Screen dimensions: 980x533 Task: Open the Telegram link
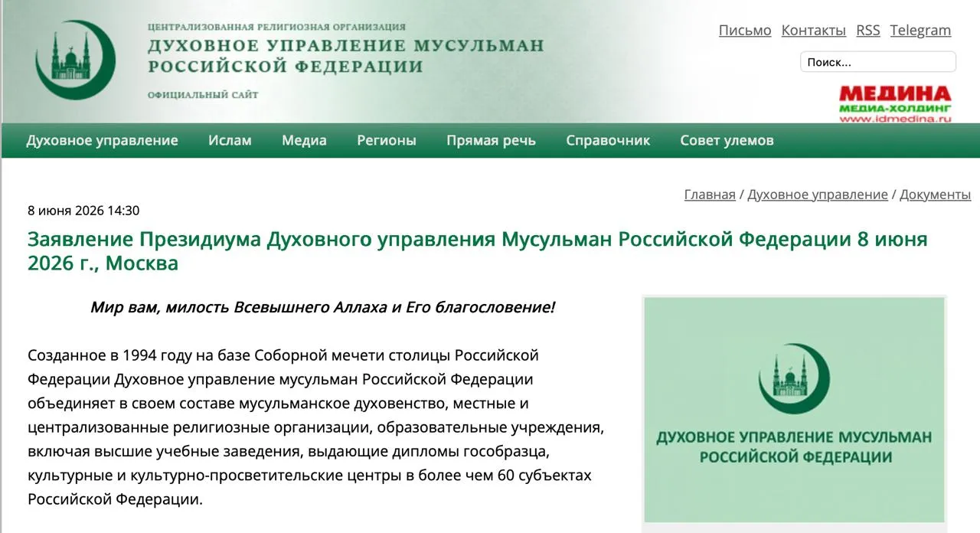pyautogui.click(x=920, y=31)
